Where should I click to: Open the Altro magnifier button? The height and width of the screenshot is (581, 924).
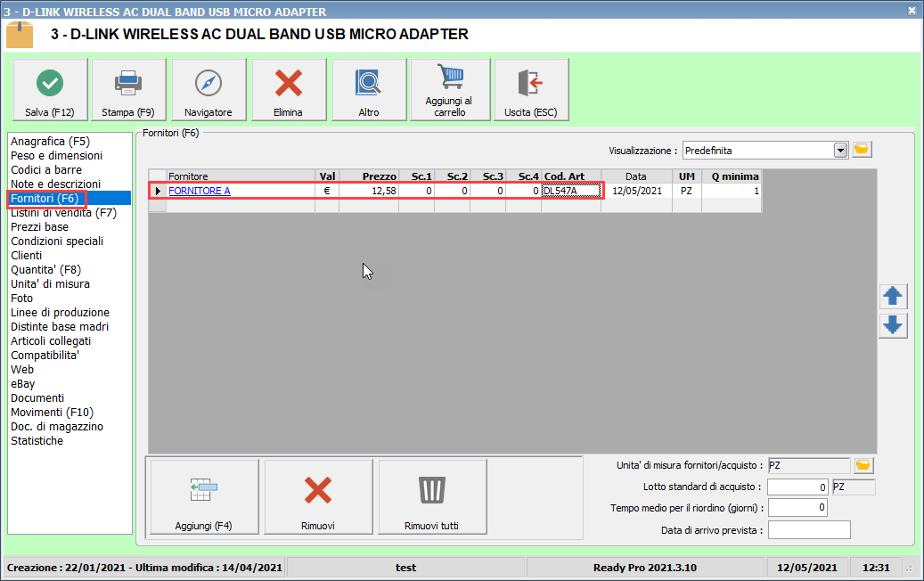pos(369,90)
